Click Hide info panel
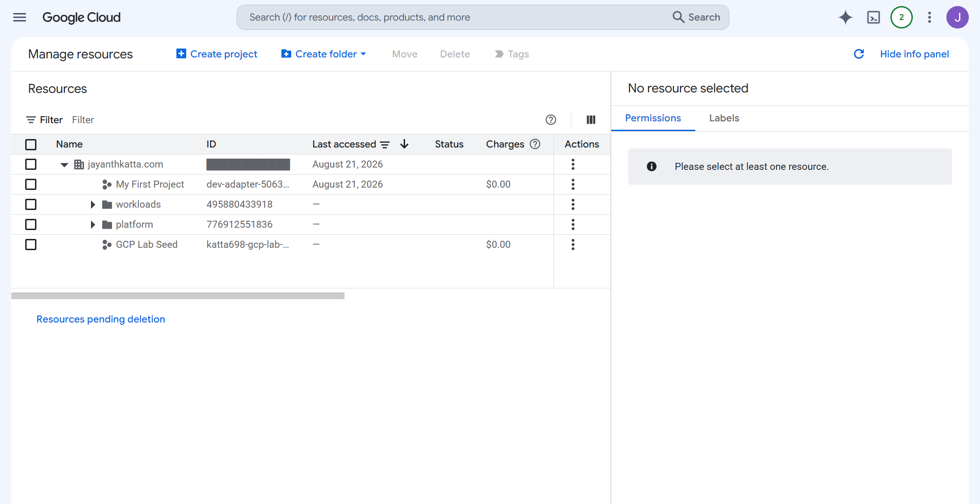The image size is (980, 504). pos(914,54)
